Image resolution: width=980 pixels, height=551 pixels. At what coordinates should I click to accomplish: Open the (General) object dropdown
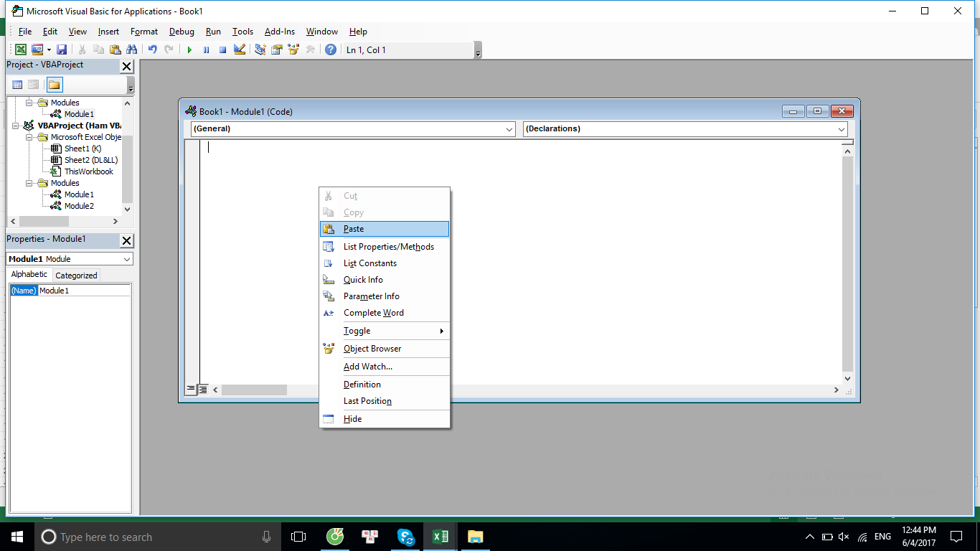(x=509, y=129)
